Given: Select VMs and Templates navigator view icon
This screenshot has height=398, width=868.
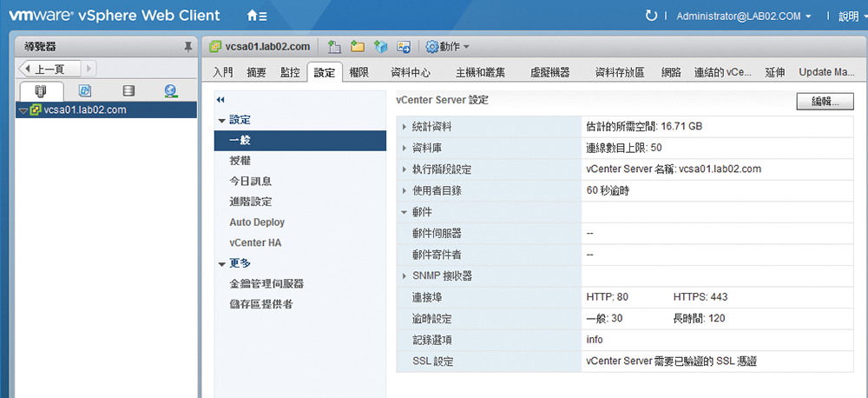Looking at the screenshot, I should [85, 90].
